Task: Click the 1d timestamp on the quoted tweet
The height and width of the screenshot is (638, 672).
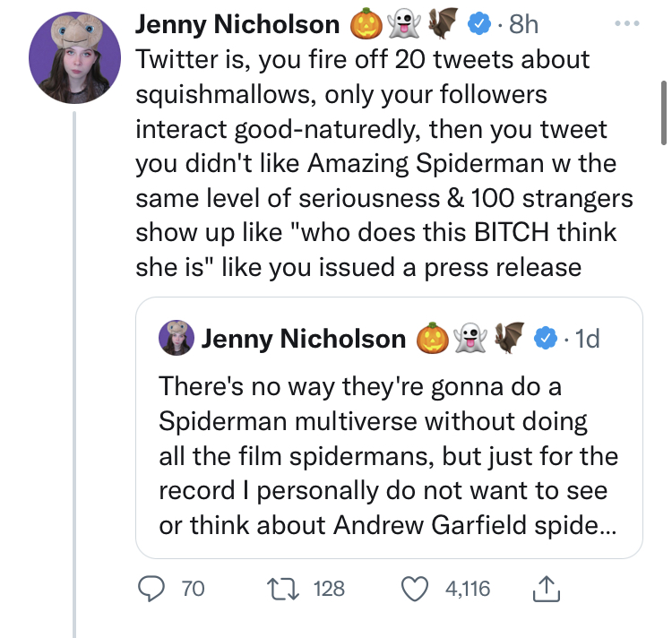Action: 587,338
